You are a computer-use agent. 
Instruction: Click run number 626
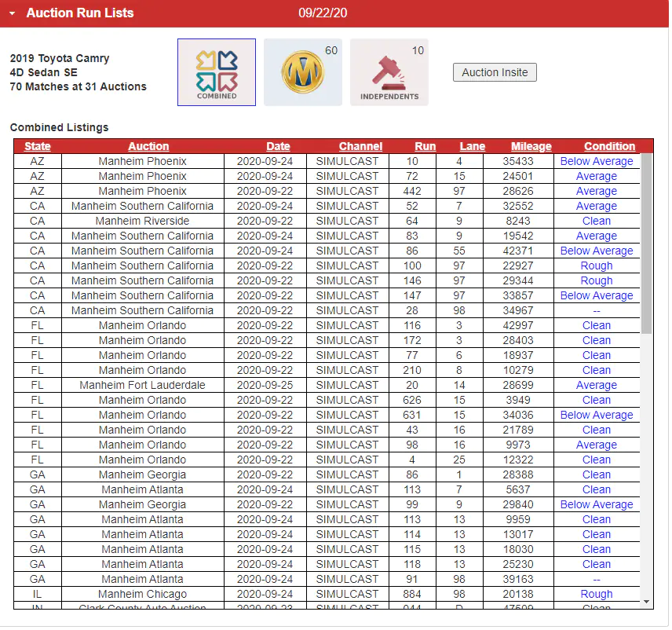click(x=413, y=401)
